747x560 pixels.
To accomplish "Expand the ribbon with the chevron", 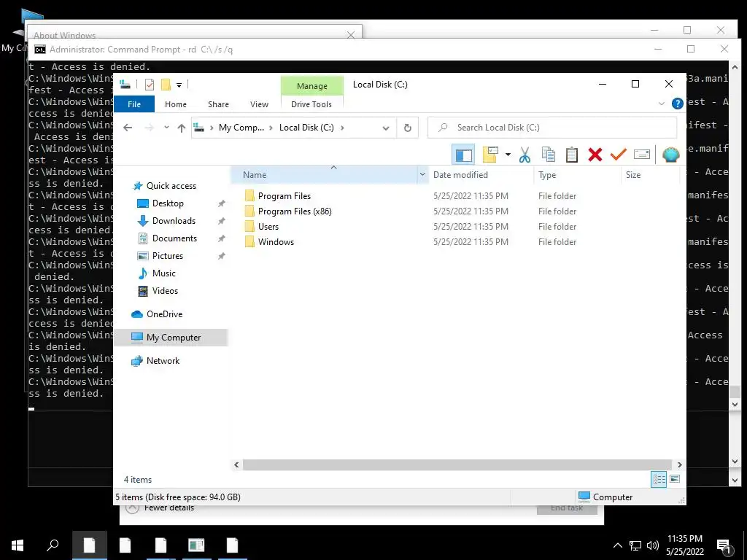I will (661, 104).
